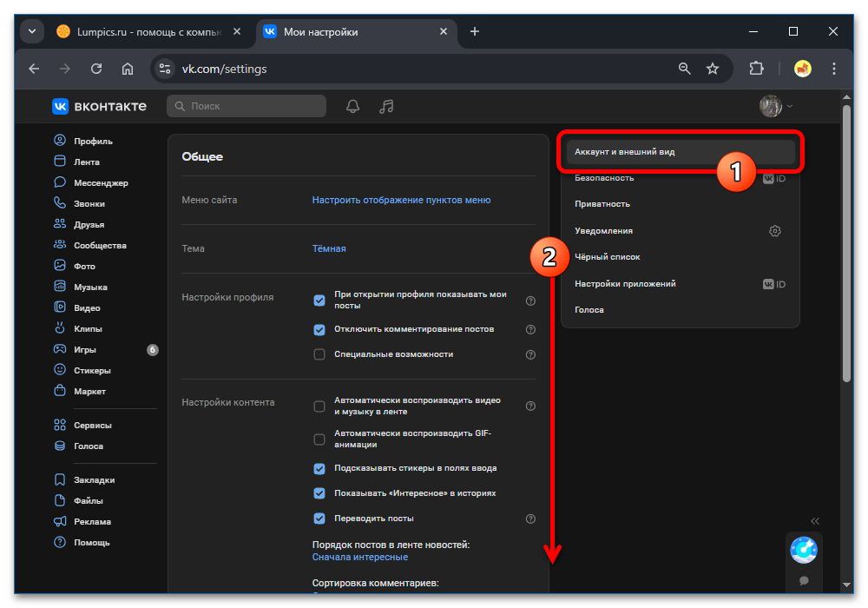Open Уведомления settings section
The height and width of the screenshot is (608, 868).
680,230
